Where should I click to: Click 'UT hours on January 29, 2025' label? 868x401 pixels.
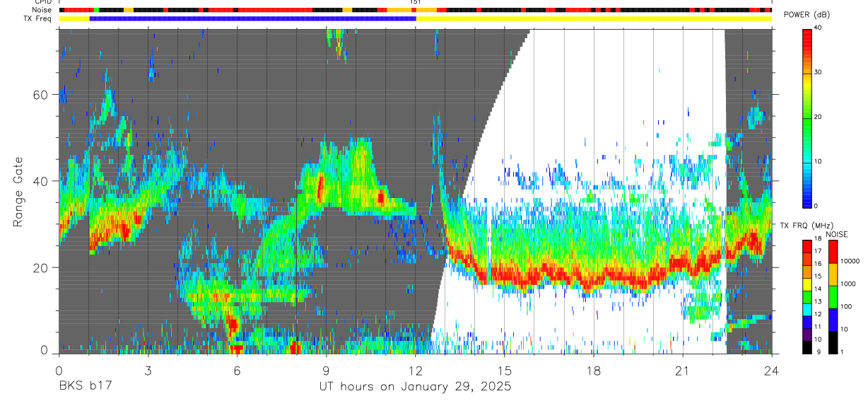[414, 387]
